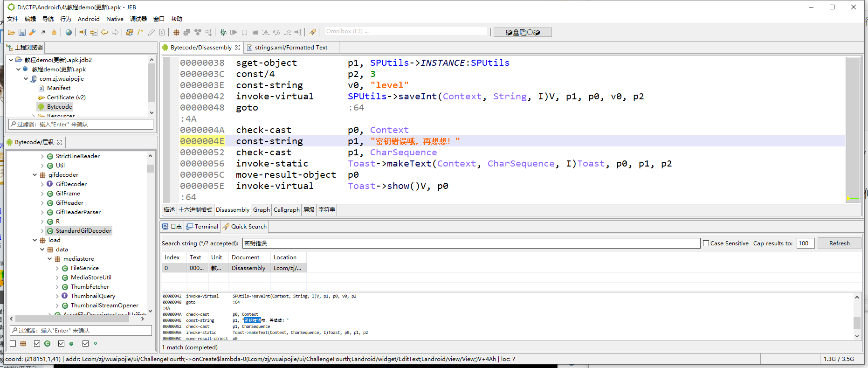The height and width of the screenshot is (368, 868).
Task: Start debugging with the green bug icon
Action: click(x=223, y=32)
